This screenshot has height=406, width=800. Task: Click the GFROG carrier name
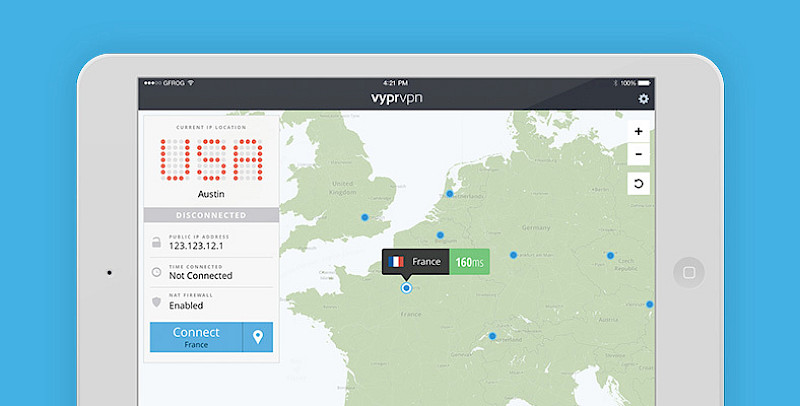pos(173,83)
